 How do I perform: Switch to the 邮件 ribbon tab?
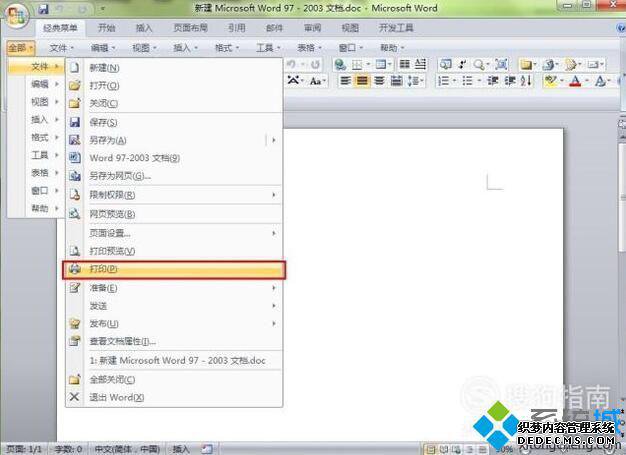[x=274, y=28]
